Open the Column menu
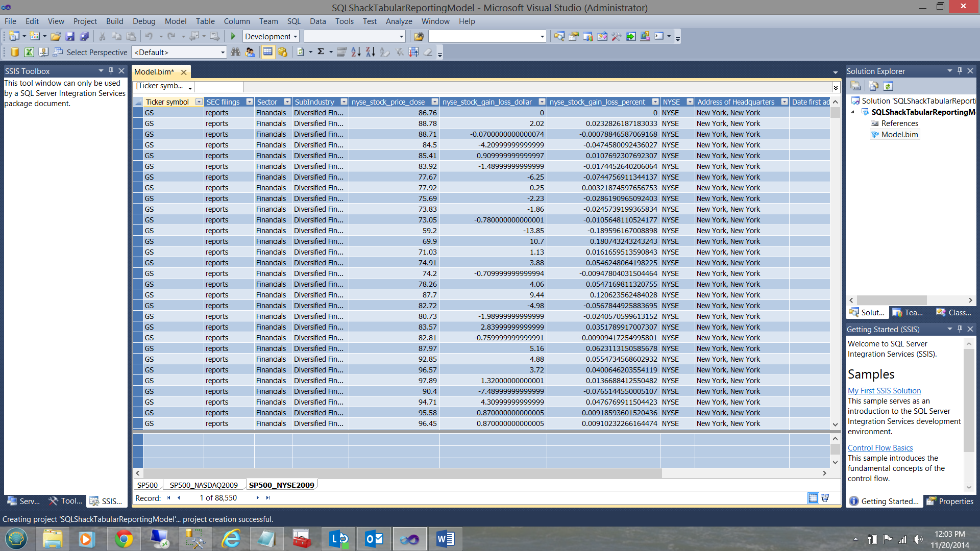This screenshot has width=980, height=551. (237, 21)
